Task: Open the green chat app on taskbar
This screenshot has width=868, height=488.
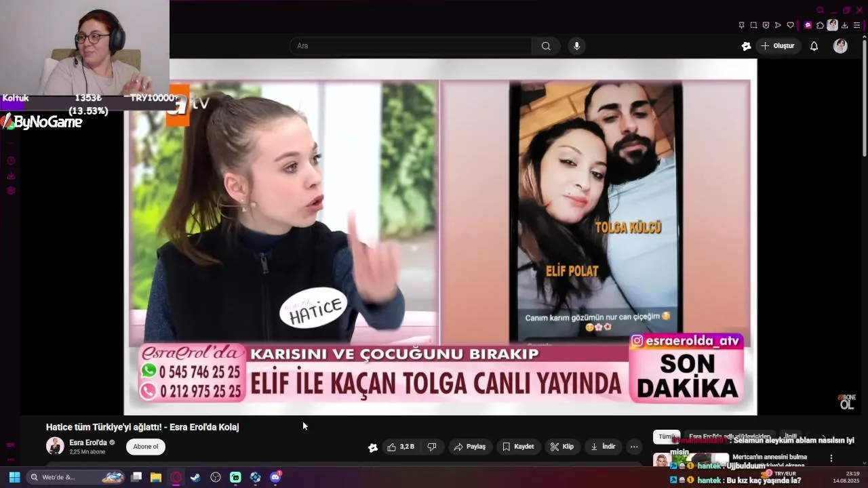Action: pyautogui.click(x=235, y=477)
